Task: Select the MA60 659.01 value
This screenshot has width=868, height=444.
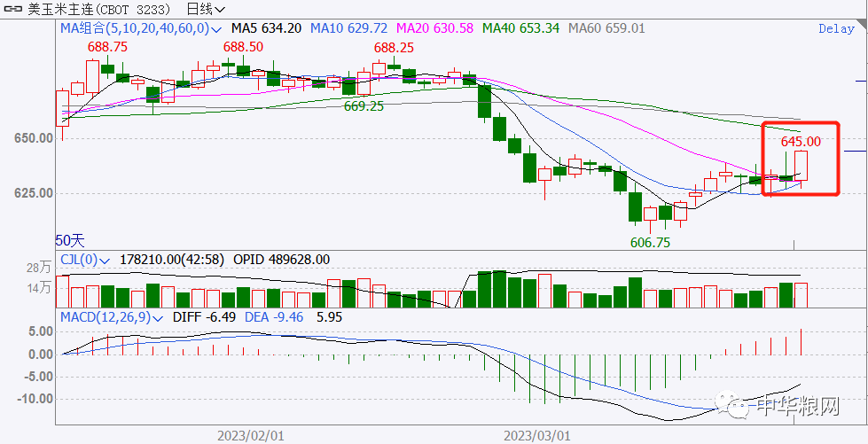Action: coord(606,28)
